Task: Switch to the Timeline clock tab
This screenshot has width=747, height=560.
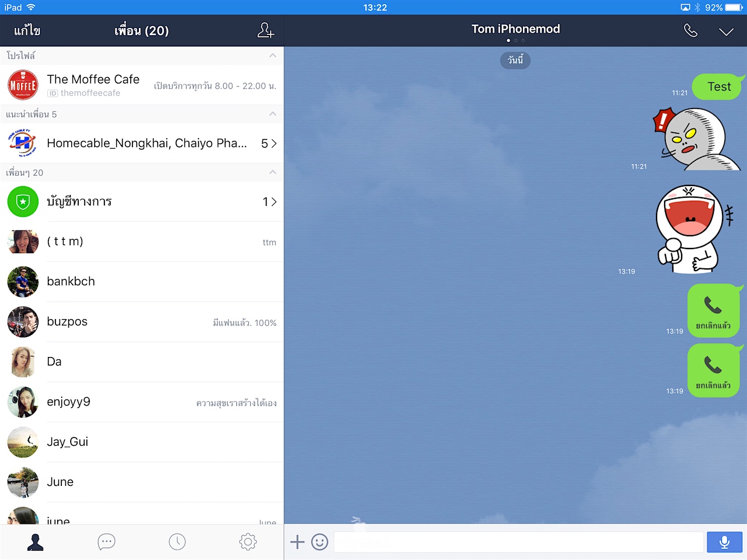Action: 177,542
